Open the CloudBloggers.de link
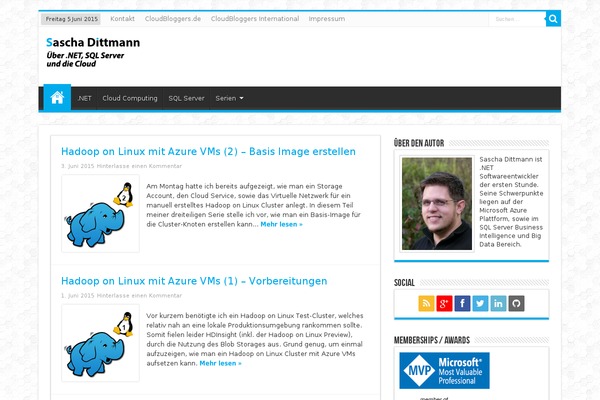 173,19
